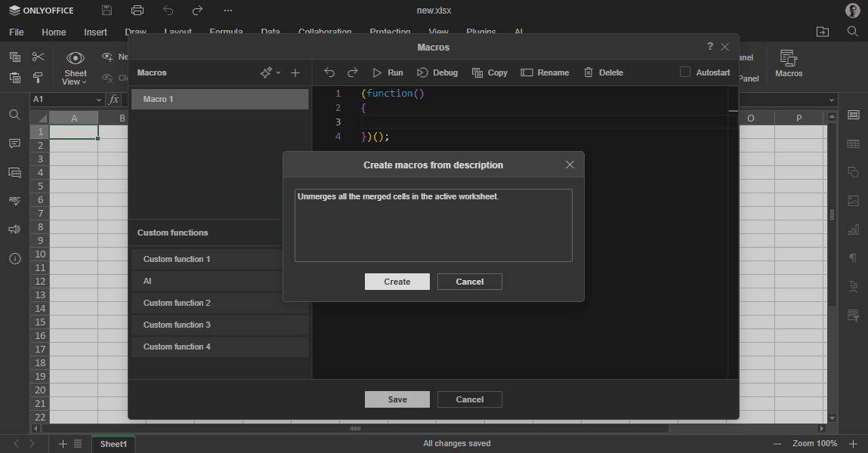
Task: Open the name box dropdown arrow
Action: coord(99,100)
